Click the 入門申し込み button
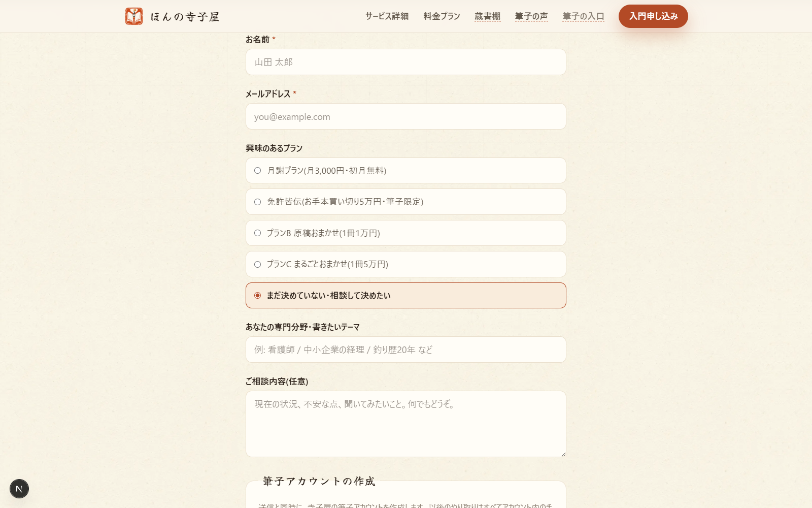Image resolution: width=812 pixels, height=508 pixels. click(x=653, y=16)
